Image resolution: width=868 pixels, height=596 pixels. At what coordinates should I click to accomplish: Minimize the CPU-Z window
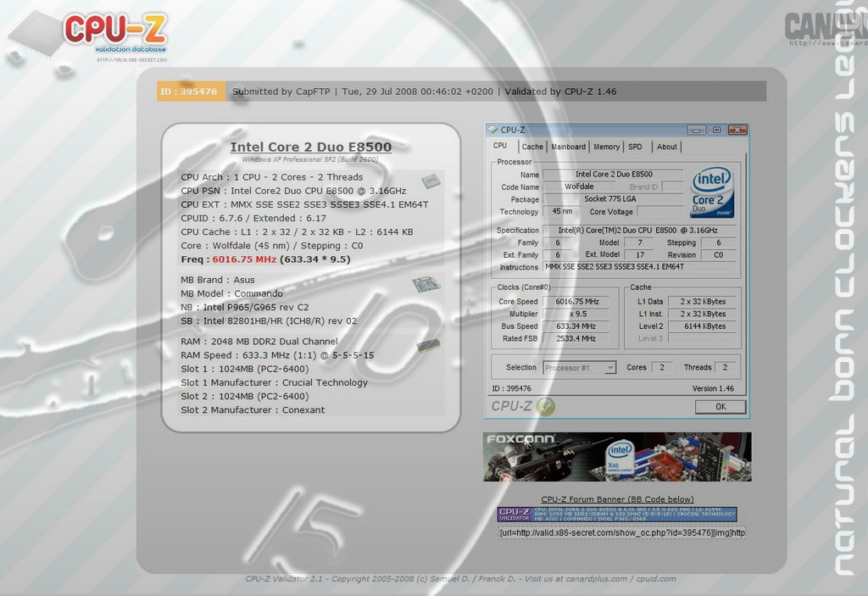pyautogui.click(x=697, y=130)
